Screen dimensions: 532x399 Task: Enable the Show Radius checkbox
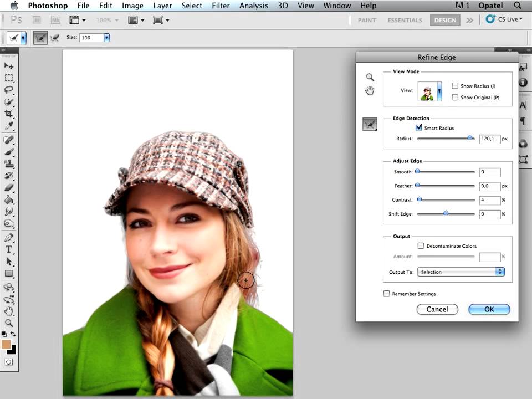tap(455, 86)
